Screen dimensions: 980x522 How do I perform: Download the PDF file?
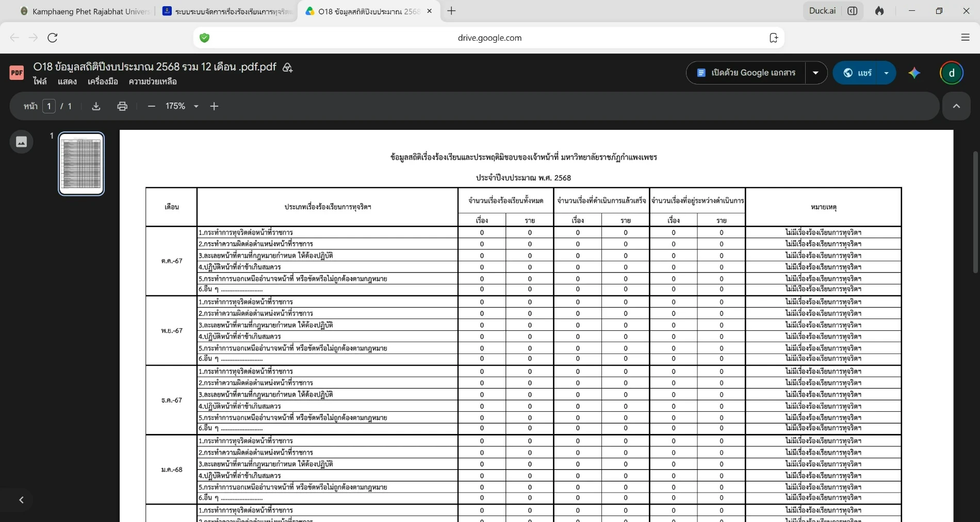click(x=96, y=106)
